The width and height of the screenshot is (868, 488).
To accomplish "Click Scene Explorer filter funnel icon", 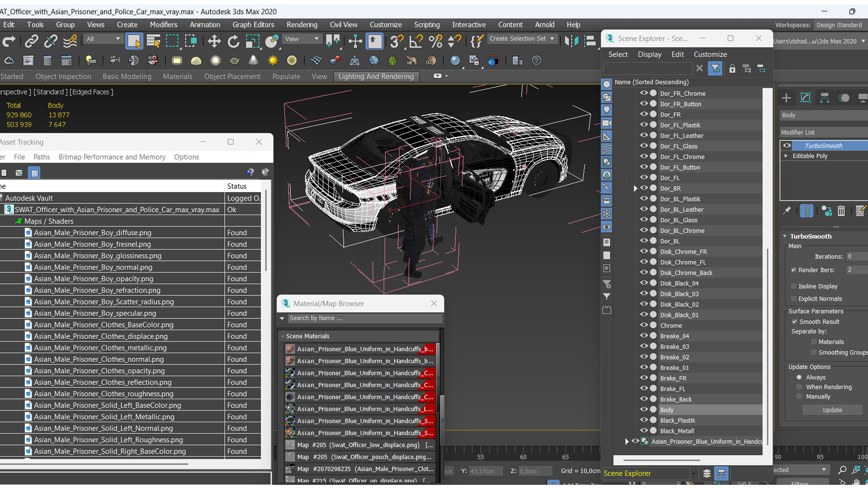I will [x=715, y=69].
